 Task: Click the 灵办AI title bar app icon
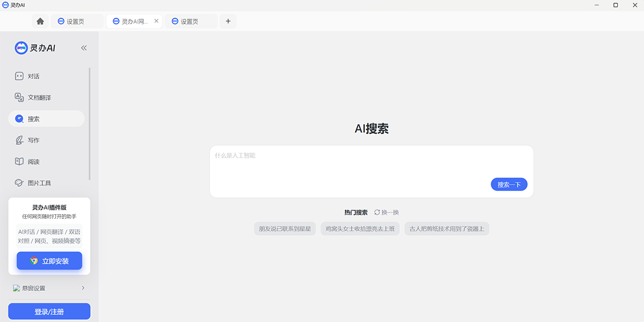5,5
